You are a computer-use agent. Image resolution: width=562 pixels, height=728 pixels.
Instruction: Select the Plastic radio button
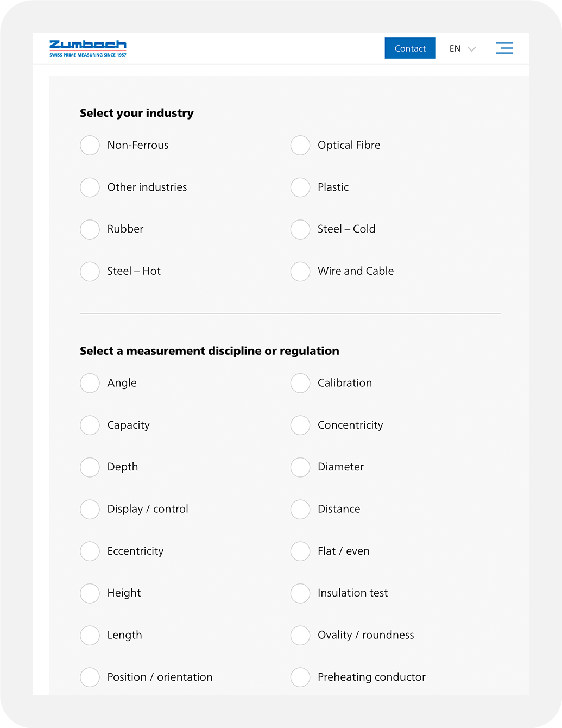click(x=300, y=187)
